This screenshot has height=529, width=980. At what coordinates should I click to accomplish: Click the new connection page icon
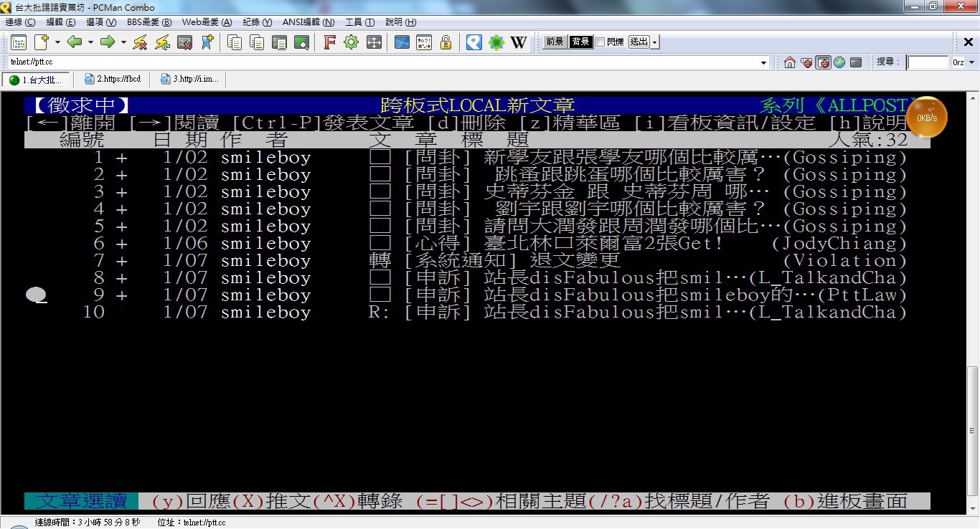(x=41, y=42)
